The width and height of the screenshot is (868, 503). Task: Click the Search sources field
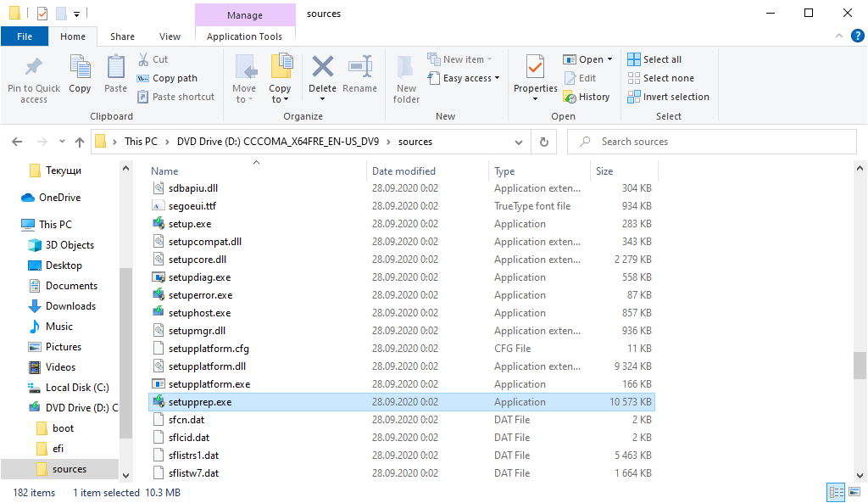(712, 142)
